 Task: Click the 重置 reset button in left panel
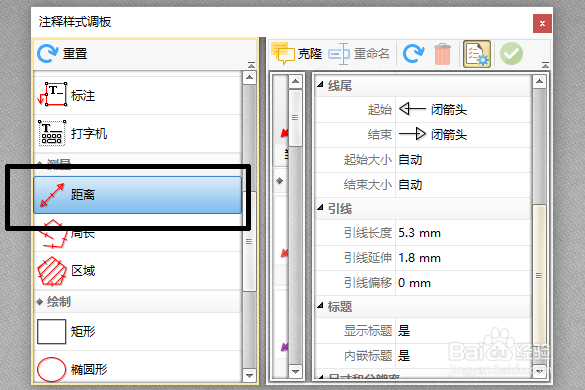(x=63, y=54)
